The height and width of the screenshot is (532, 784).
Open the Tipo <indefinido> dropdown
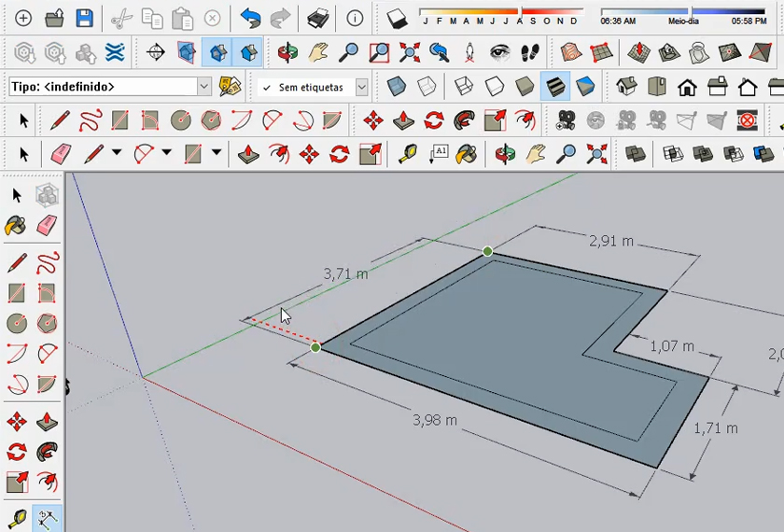pos(204,87)
